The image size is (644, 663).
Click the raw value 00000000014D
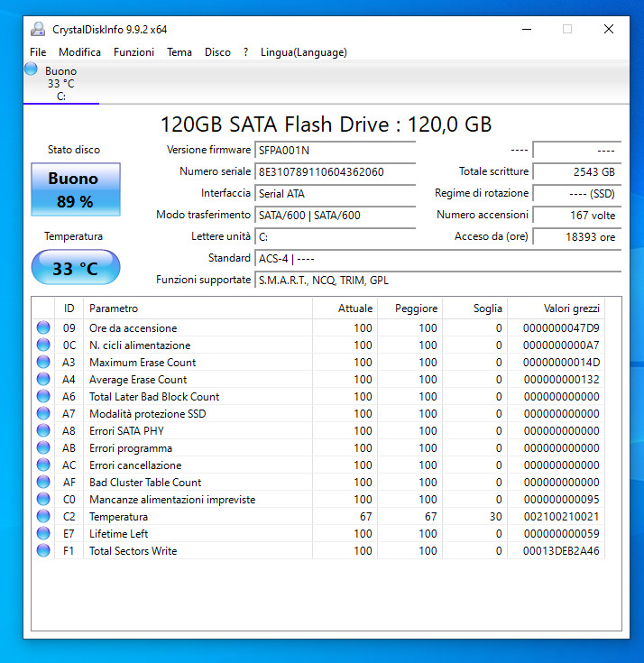[561, 362]
